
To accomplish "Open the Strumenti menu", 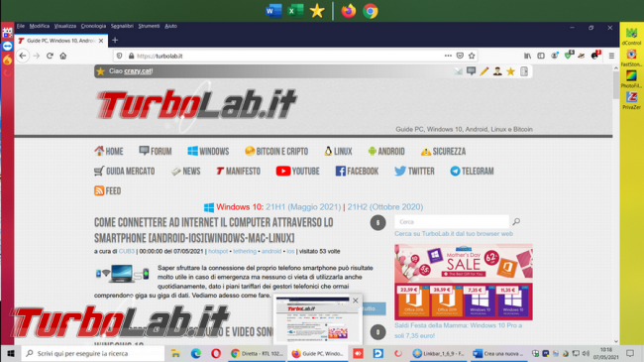I will click(x=149, y=26).
